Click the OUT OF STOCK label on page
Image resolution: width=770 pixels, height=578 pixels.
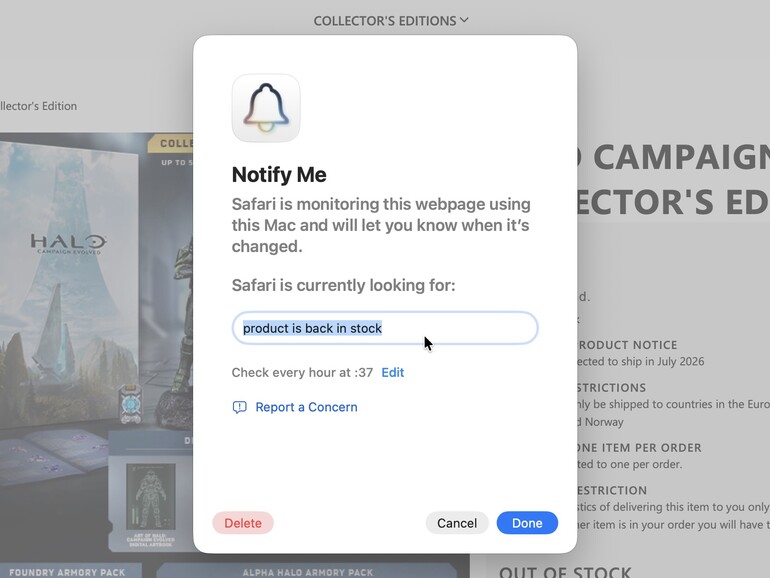565,572
